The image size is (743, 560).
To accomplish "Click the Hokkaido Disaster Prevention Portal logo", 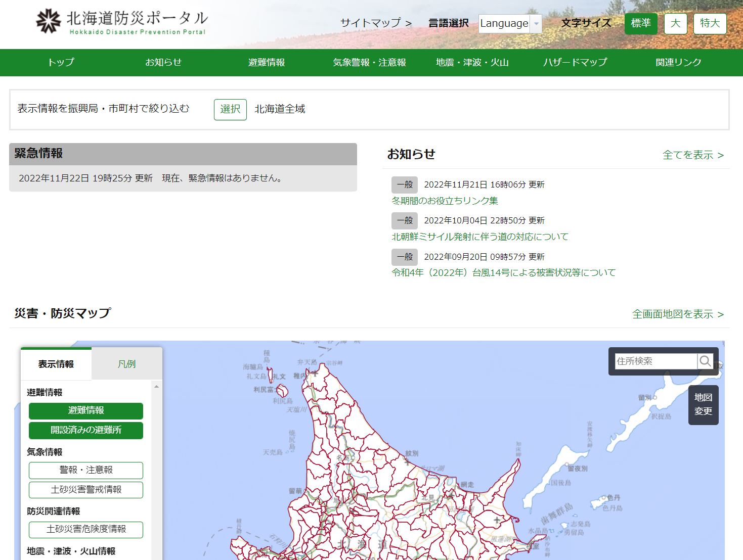I will [121, 22].
